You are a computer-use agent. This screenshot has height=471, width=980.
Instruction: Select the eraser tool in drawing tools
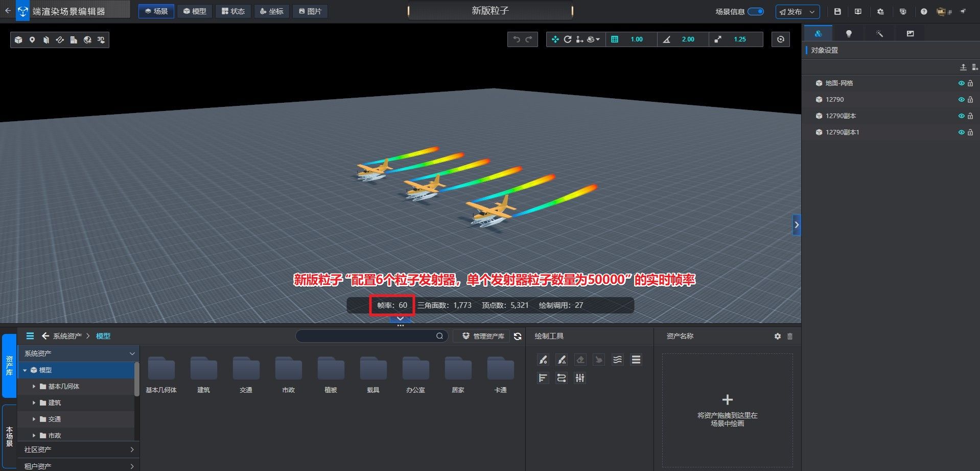coord(580,360)
